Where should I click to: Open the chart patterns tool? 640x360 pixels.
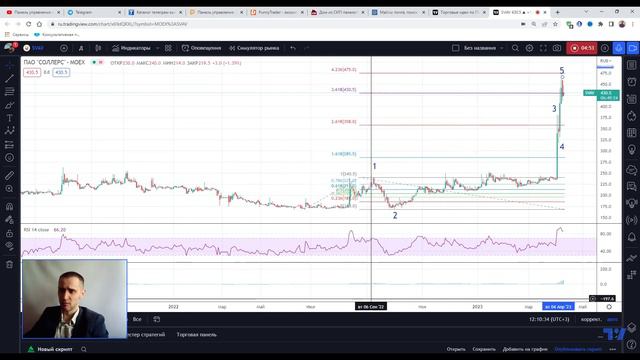click(x=9, y=131)
